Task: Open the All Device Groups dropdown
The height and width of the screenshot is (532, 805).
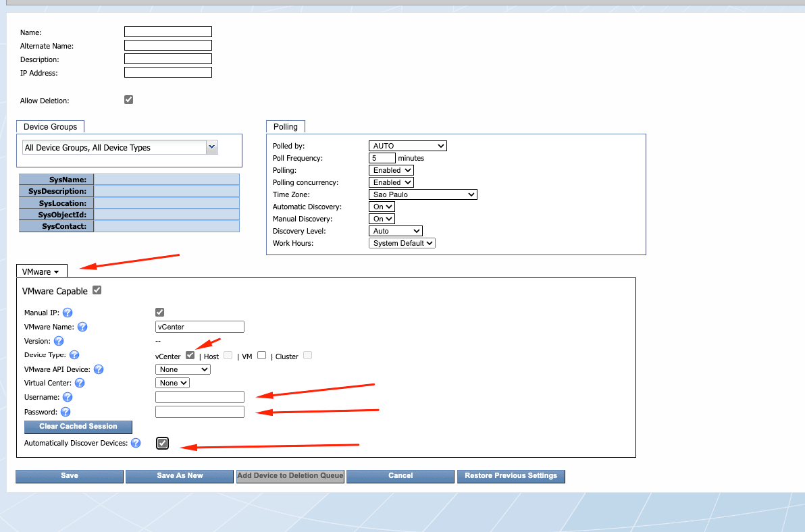Action: click(120, 147)
